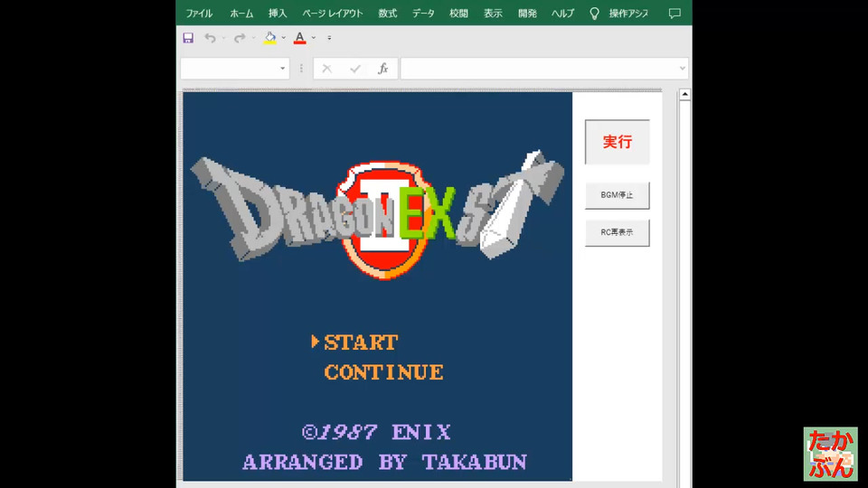Open the comments speech bubble icon

(675, 14)
